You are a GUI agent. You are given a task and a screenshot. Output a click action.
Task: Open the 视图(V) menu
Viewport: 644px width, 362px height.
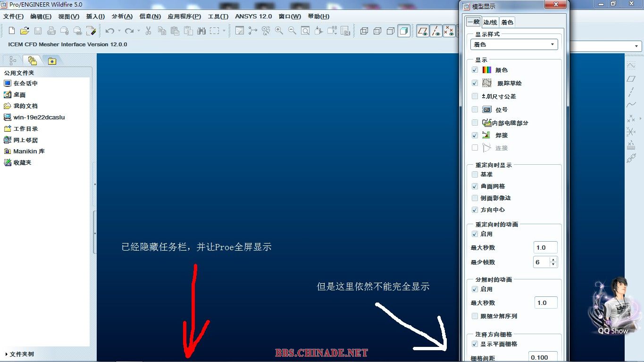pyautogui.click(x=68, y=16)
